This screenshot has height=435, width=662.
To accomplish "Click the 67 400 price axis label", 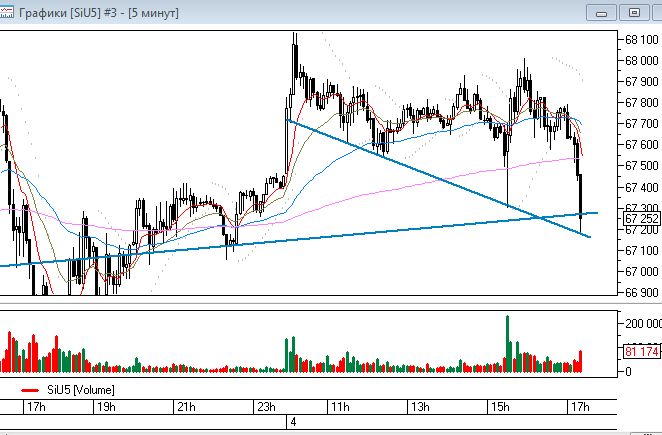I will pyautogui.click(x=642, y=187).
